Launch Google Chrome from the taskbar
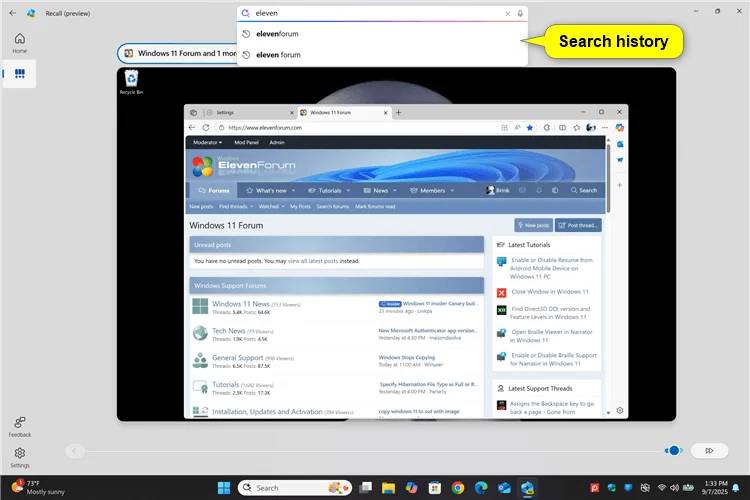 click(x=458, y=488)
